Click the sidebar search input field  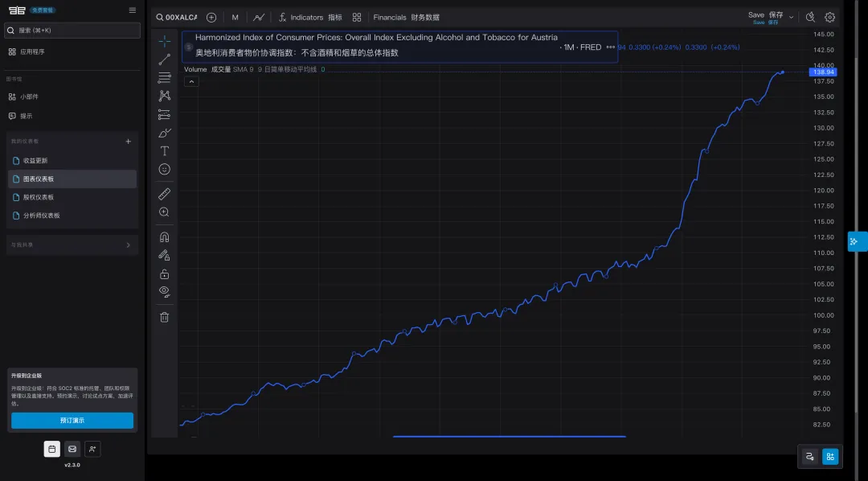72,30
